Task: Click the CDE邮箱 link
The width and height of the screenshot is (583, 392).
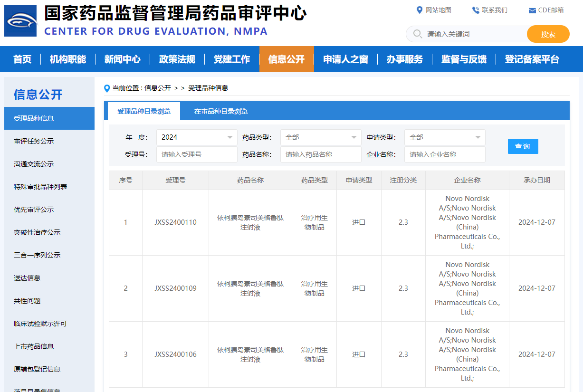Action: point(551,10)
